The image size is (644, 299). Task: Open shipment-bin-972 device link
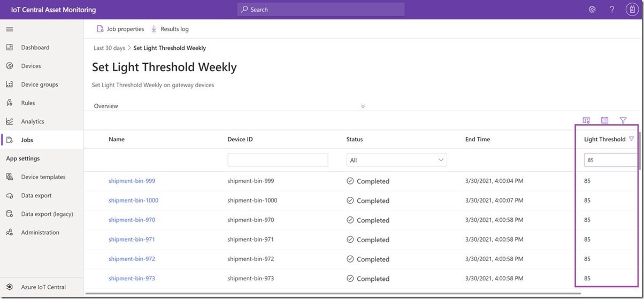[132, 259]
